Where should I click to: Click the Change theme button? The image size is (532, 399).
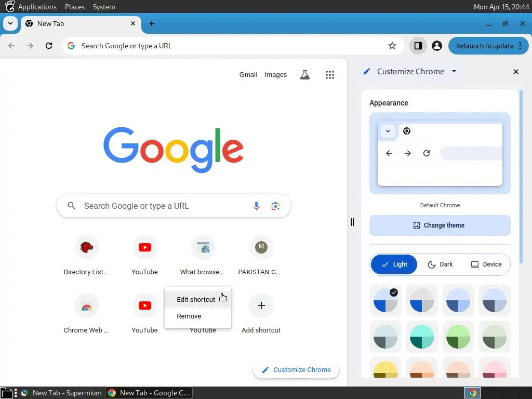coord(440,225)
